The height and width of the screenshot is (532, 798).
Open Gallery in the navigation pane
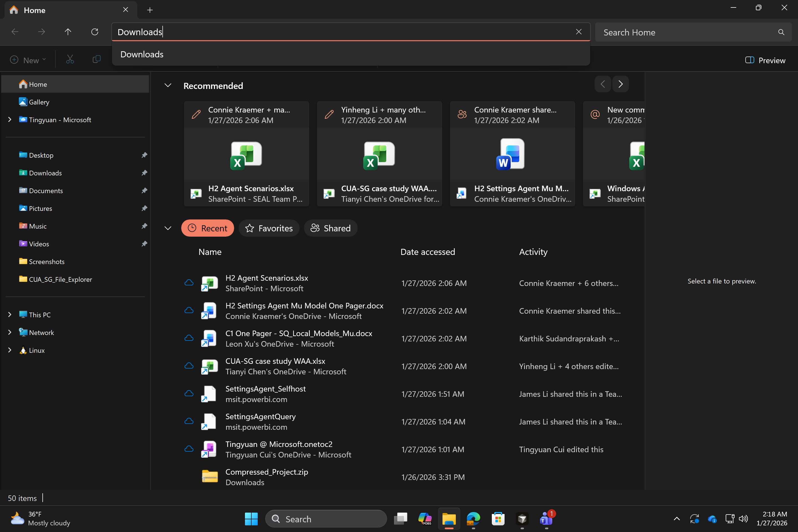tap(39, 102)
